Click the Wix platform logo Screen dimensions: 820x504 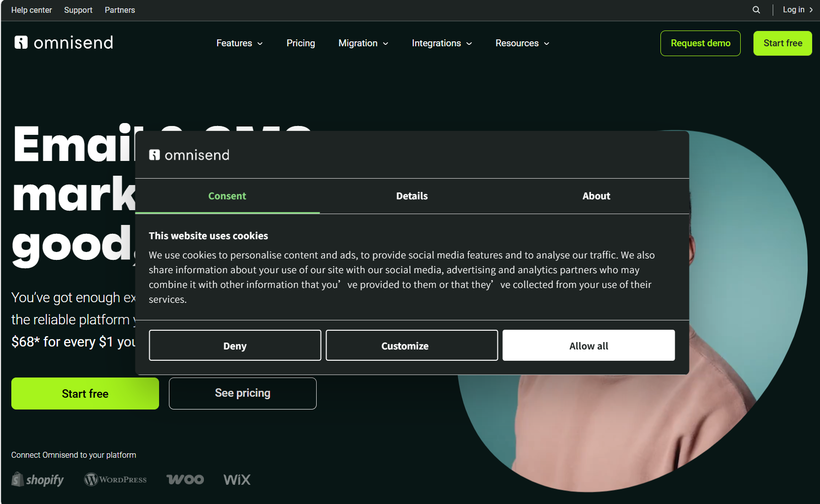pos(237,479)
